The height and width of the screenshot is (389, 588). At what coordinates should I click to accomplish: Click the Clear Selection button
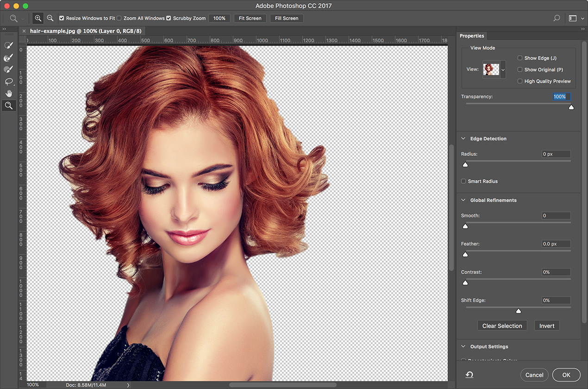coord(502,326)
